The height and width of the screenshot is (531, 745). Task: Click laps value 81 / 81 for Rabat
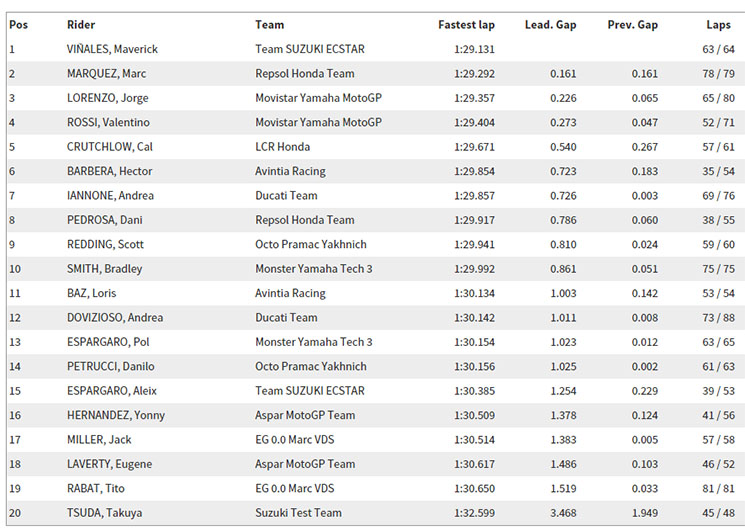718,489
